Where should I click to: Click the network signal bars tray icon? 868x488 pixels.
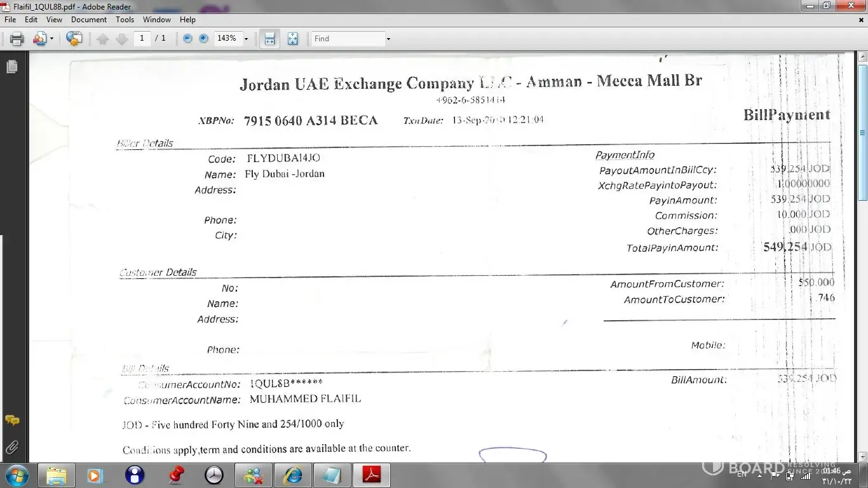point(806,475)
